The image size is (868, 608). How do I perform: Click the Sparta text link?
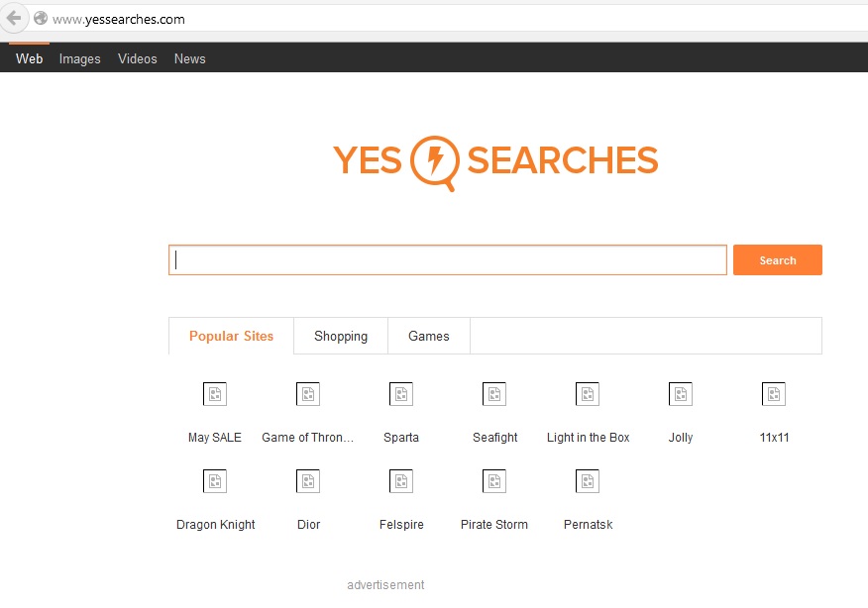click(401, 438)
